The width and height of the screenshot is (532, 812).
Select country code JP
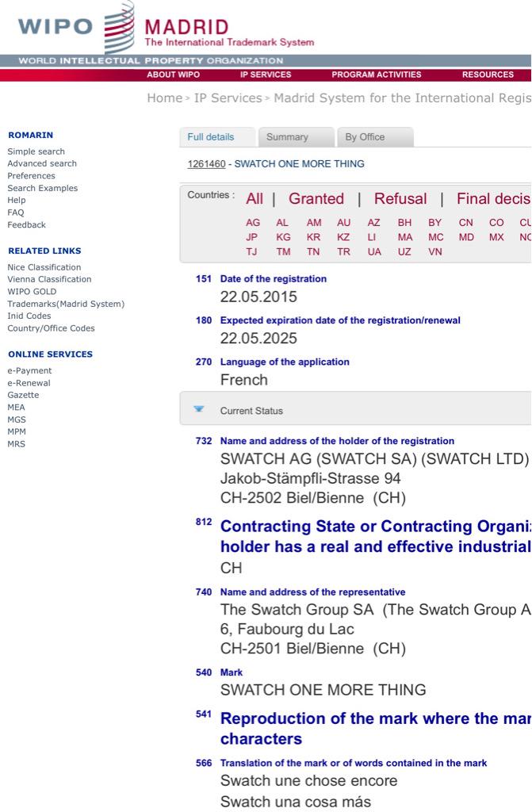click(252, 237)
